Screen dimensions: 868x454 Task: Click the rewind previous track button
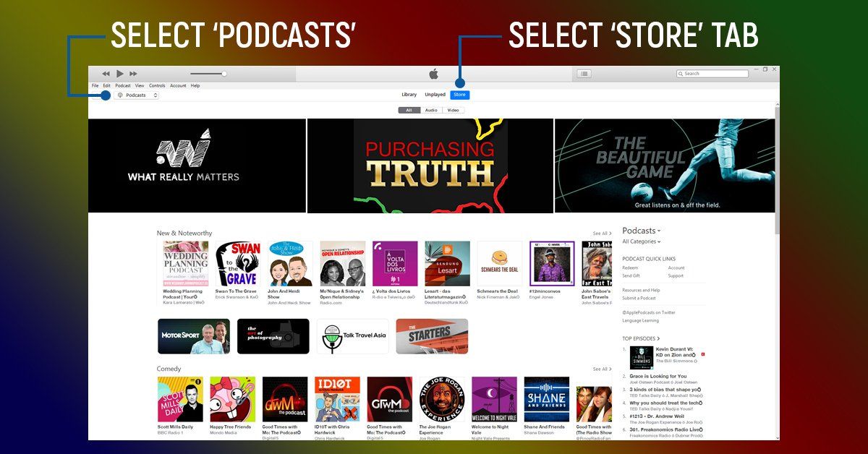[x=106, y=74]
